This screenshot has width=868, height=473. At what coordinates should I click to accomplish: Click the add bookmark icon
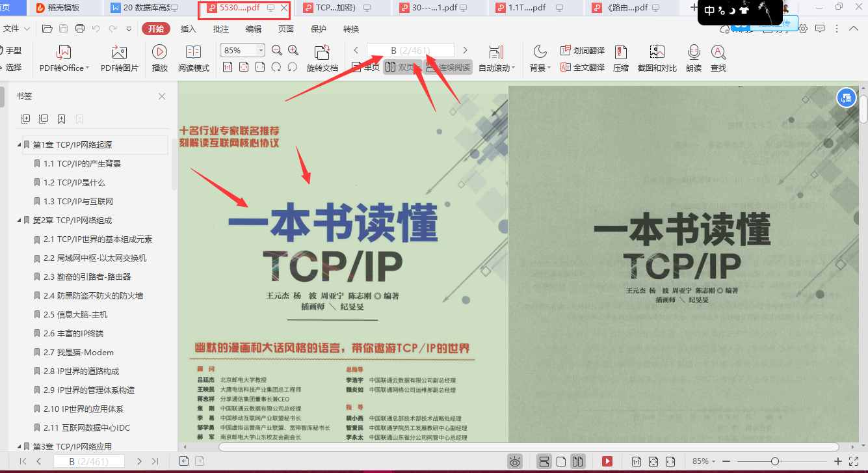click(x=61, y=119)
